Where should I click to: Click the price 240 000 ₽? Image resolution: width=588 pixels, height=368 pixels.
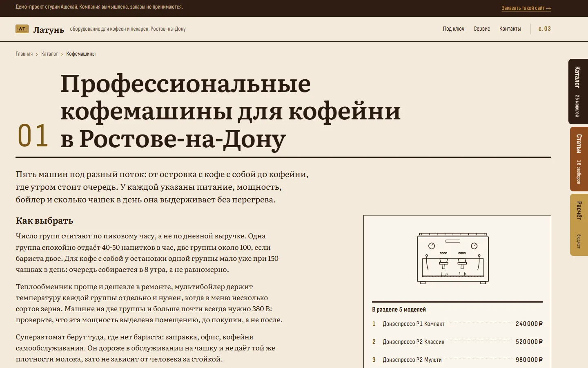click(x=529, y=324)
